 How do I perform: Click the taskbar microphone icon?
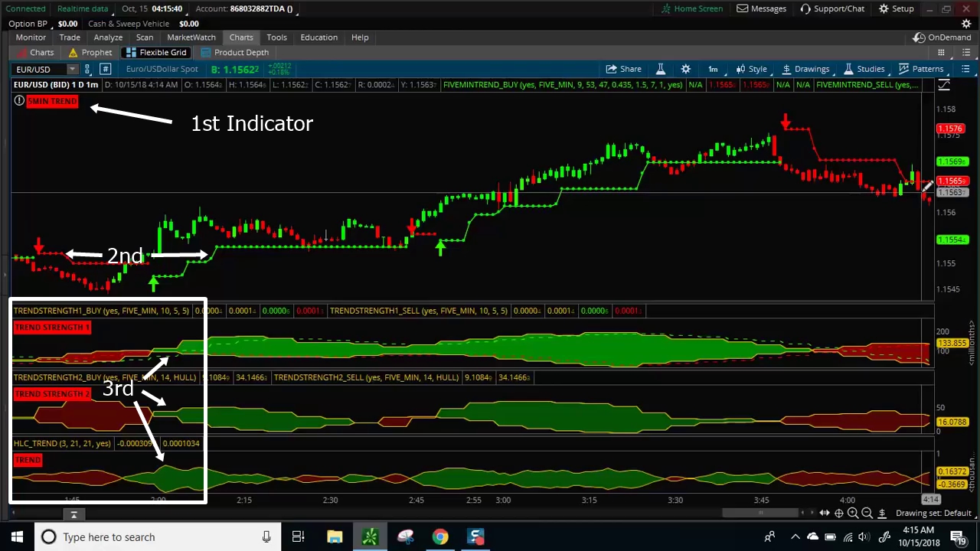point(266,537)
